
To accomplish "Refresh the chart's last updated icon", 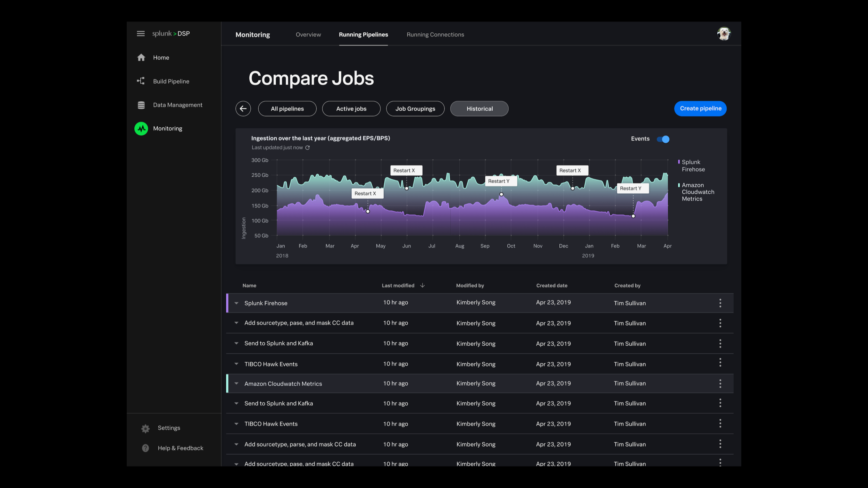I will pyautogui.click(x=308, y=148).
